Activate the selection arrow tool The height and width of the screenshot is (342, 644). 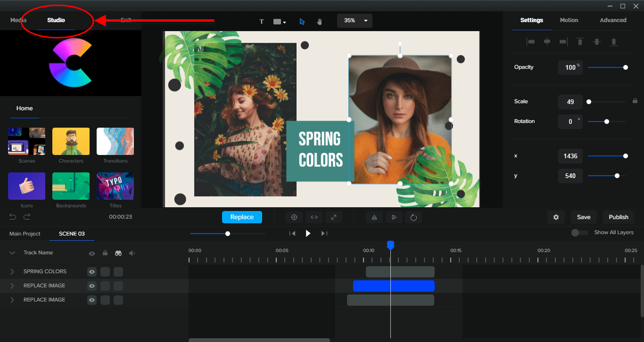(x=302, y=22)
